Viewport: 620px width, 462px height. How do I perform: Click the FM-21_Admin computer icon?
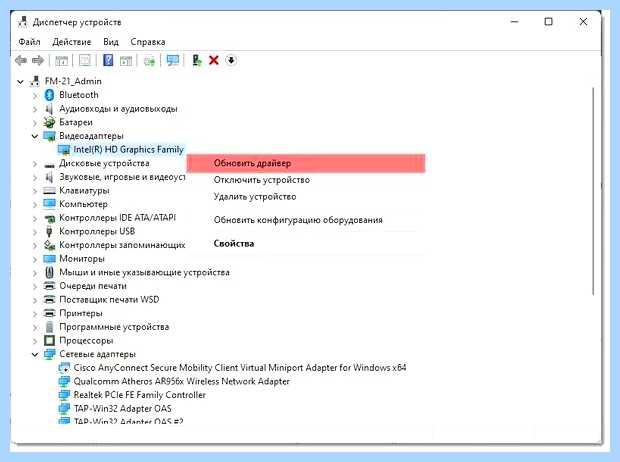(x=35, y=81)
